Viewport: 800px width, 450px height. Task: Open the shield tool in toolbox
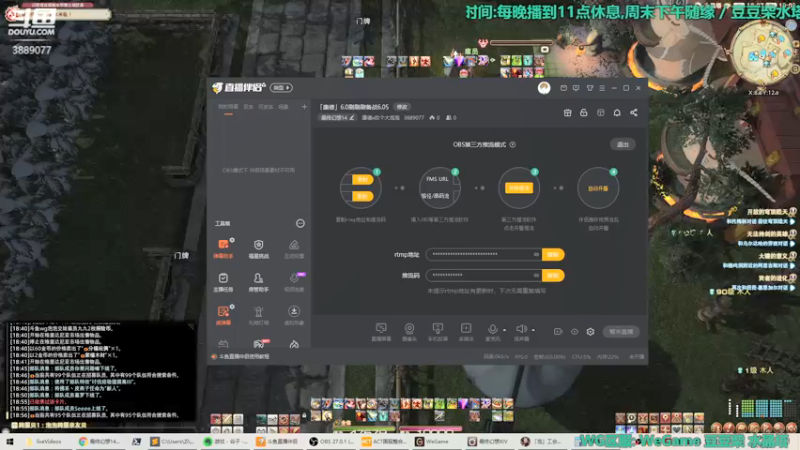click(x=259, y=248)
